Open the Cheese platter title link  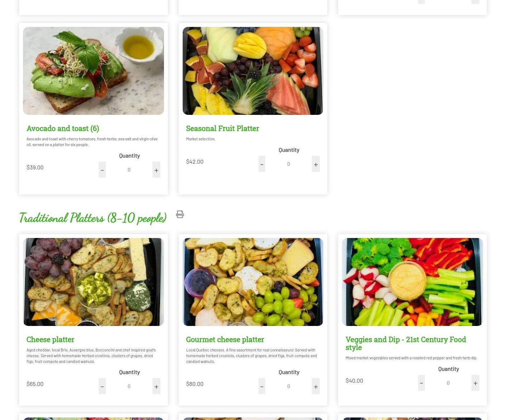[50, 339]
